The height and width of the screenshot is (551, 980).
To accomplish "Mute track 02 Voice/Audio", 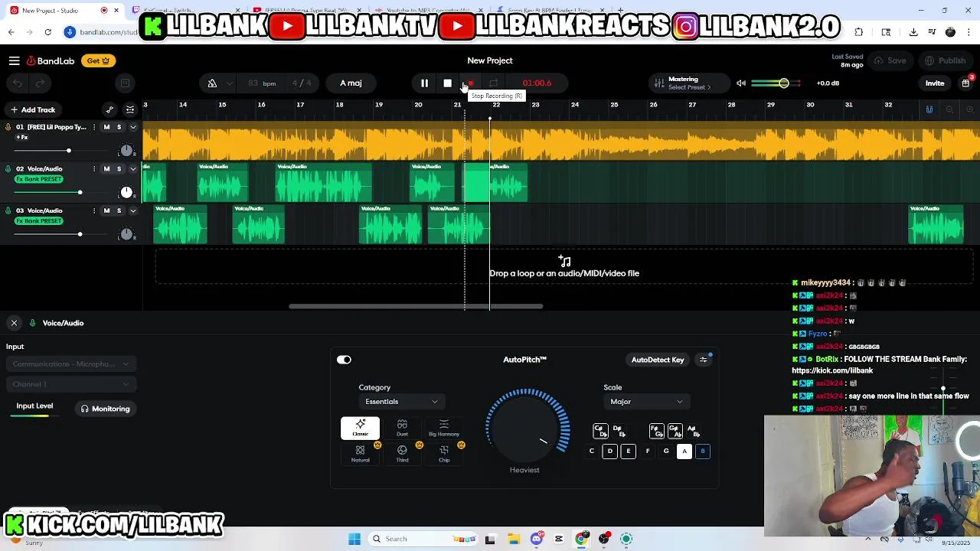I will pos(106,169).
